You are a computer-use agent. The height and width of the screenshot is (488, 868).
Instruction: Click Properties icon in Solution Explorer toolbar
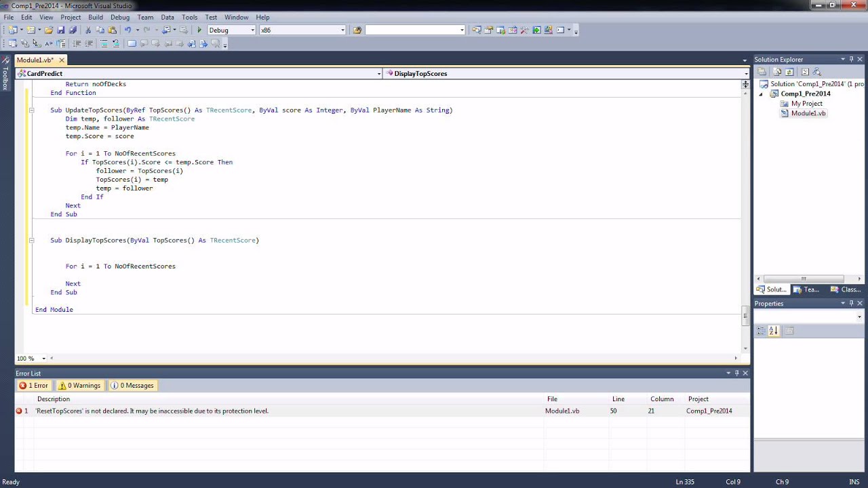tap(762, 71)
